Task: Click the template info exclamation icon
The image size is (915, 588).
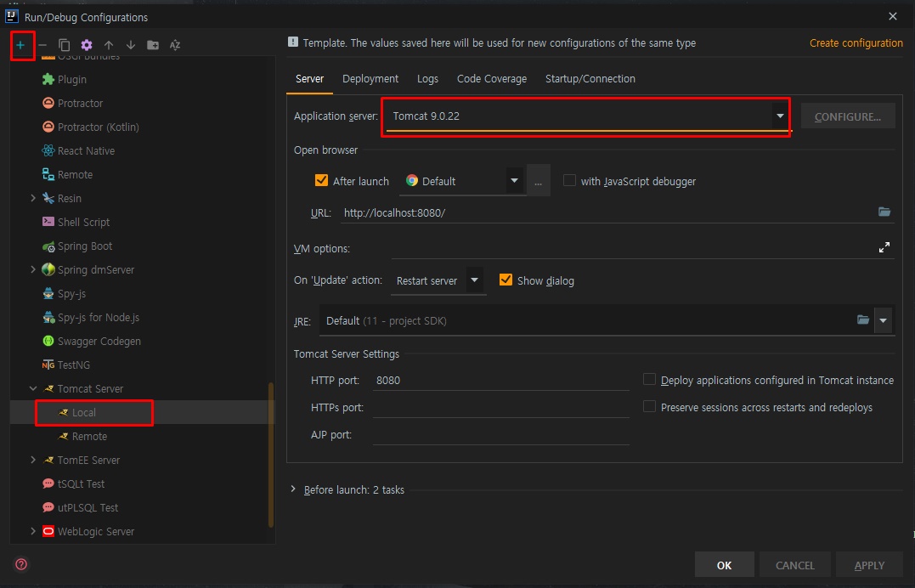Action: pos(293,42)
